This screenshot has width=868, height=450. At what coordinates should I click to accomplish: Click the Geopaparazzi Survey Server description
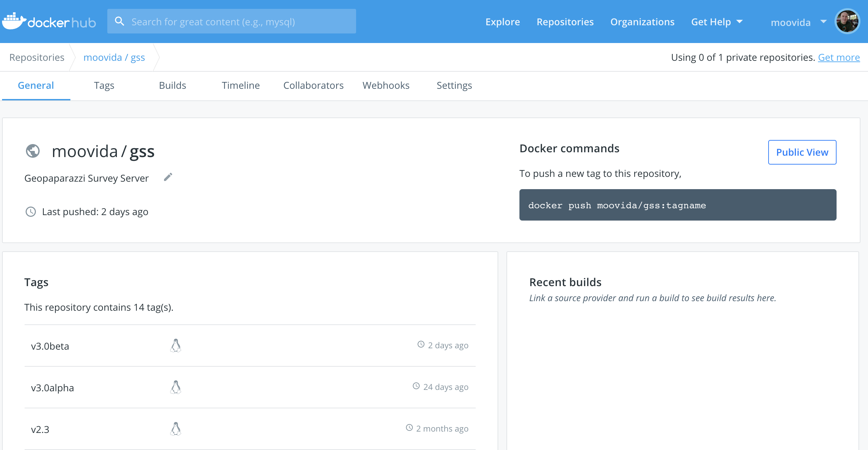coord(86,178)
